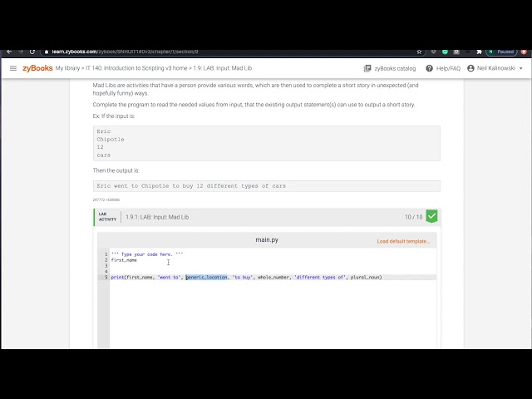Screen dimensions: 532x399
Task: Click the browser forward arrow
Action: point(21,52)
